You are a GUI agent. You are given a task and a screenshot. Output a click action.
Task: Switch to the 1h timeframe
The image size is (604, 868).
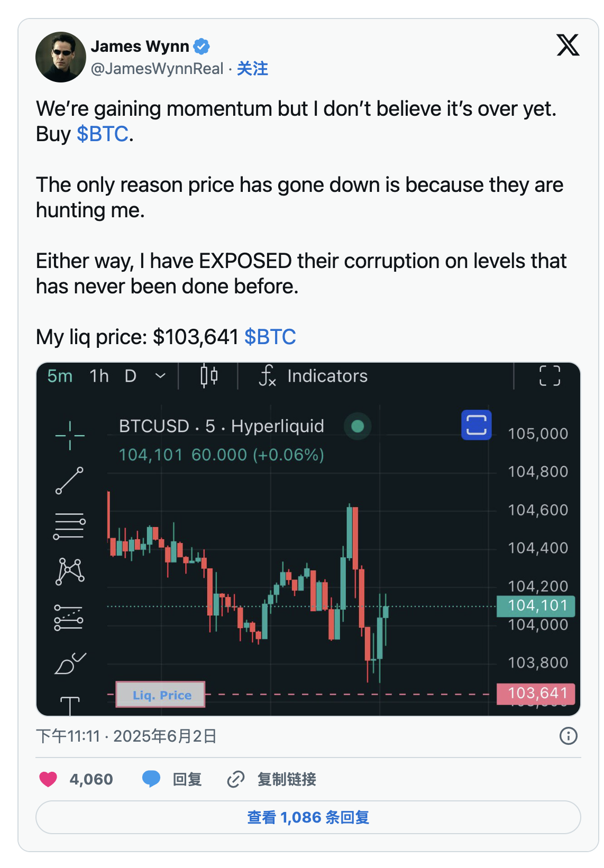pyautogui.click(x=99, y=376)
